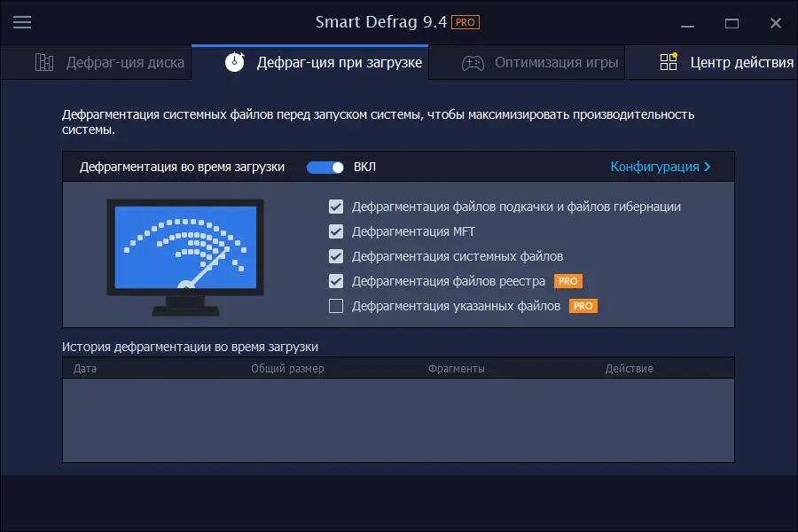Click the stopwatch icon on boot defrag tab
Image resolution: width=798 pixels, height=532 pixels.
pyautogui.click(x=235, y=62)
